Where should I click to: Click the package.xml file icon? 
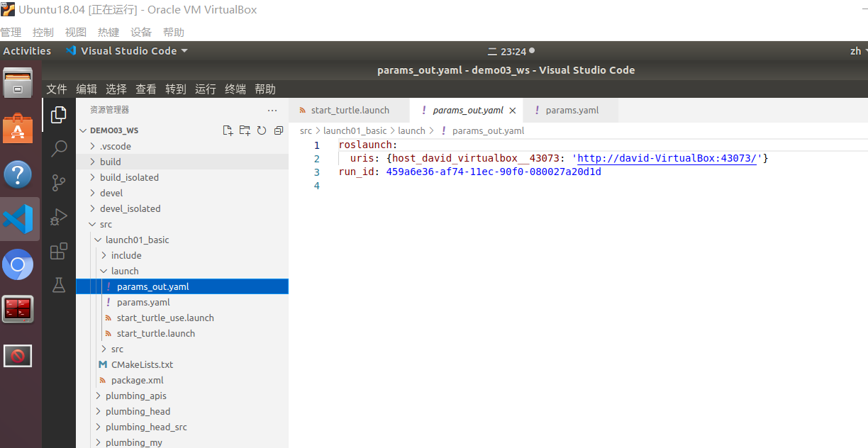[103, 380]
